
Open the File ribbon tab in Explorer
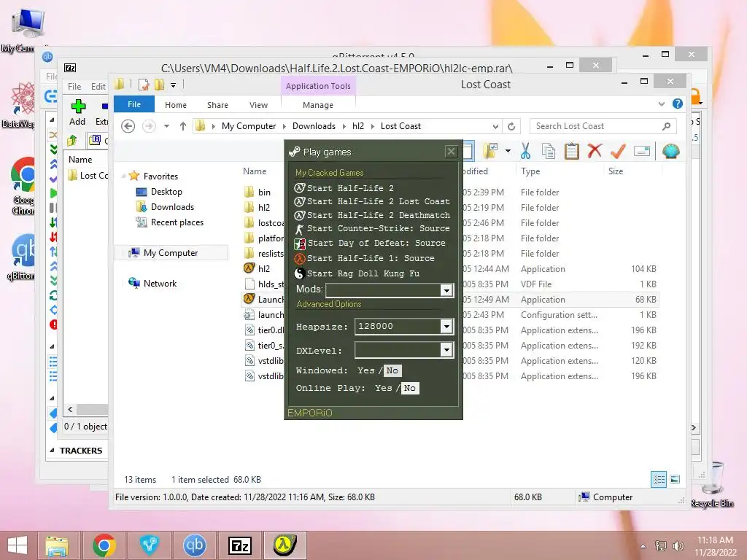134,104
